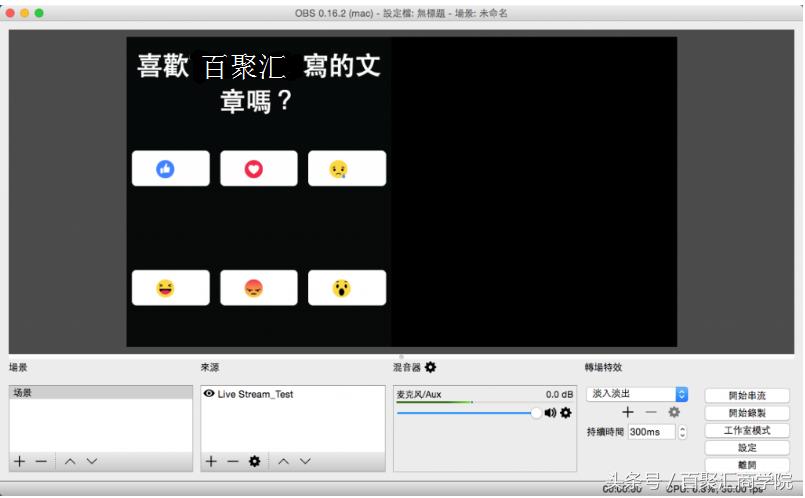The image size is (805, 498).
Task: Mute 麦克风/Aux with speaker icon
Action: coord(550,413)
